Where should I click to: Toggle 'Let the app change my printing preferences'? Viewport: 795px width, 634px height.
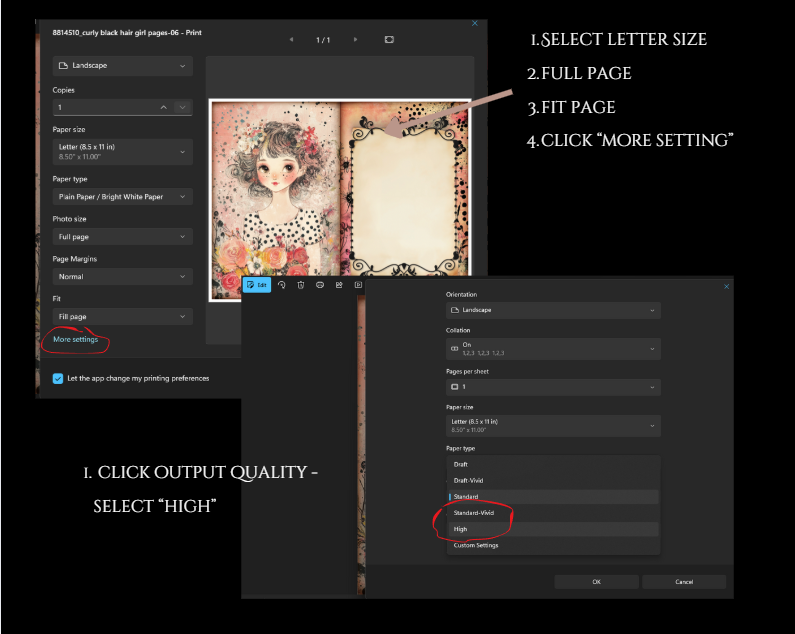click(58, 378)
